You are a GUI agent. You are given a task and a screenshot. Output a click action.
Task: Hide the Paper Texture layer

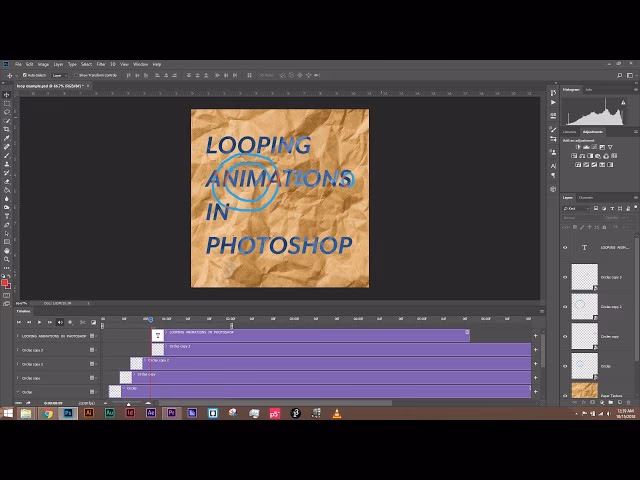565,395
